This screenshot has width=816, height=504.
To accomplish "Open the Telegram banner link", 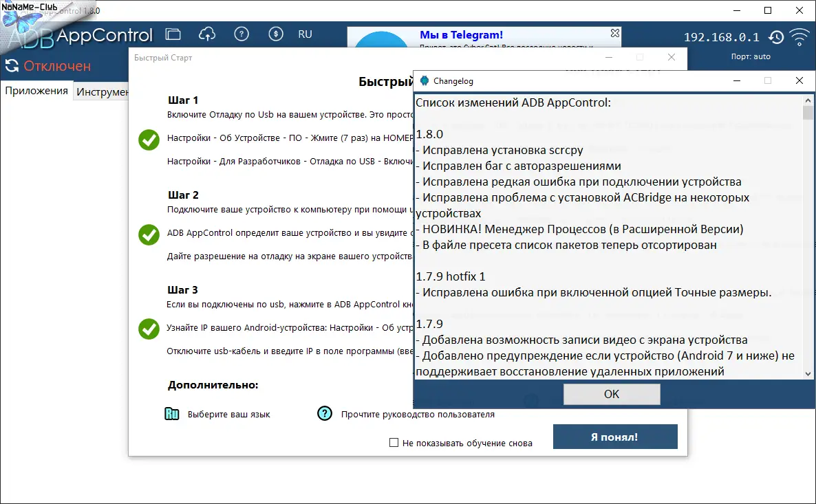I will pyautogui.click(x=461, y=35).
